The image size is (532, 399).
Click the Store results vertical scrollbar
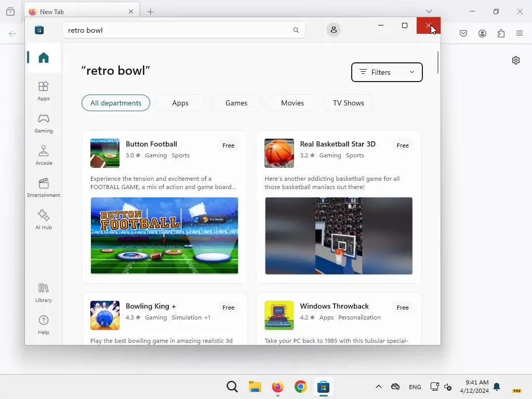coord(437,62)
